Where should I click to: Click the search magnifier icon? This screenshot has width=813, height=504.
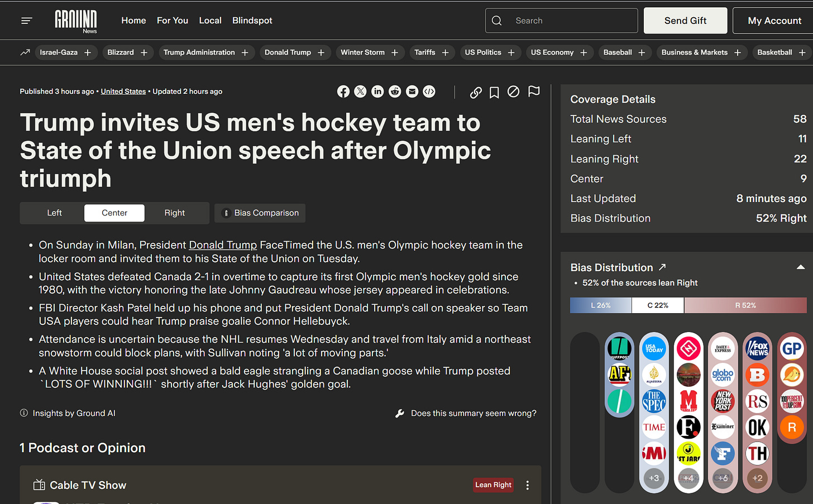point(496,21)
